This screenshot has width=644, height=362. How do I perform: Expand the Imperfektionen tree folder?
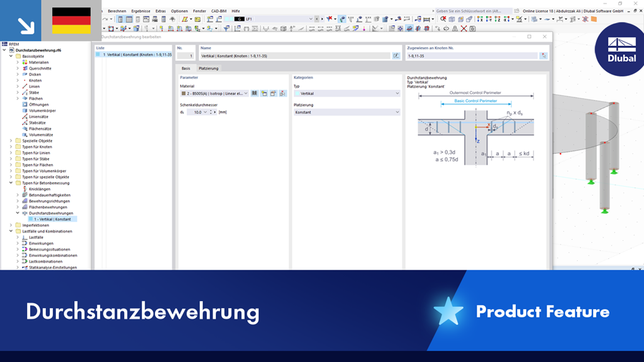click(x=11, y=226)
